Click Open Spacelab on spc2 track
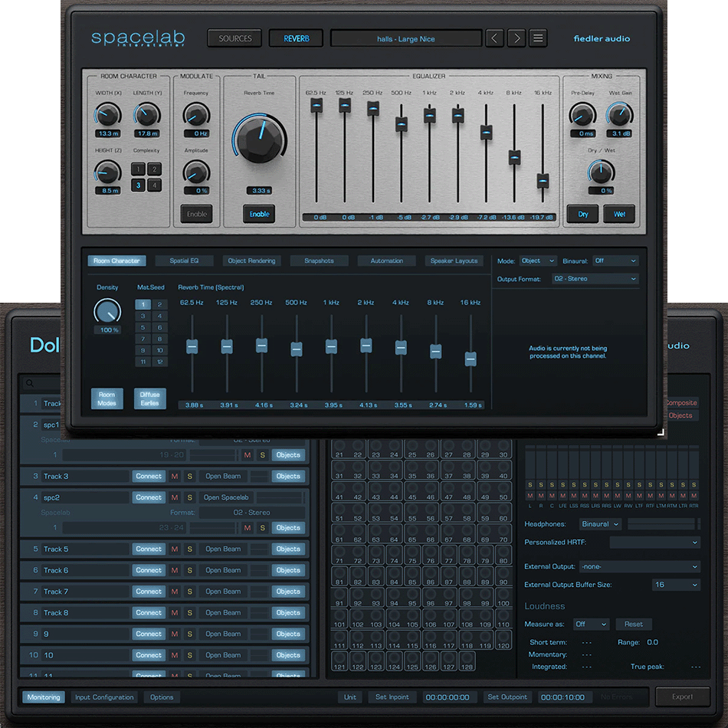The image size is (728, 728). [226, 497]
